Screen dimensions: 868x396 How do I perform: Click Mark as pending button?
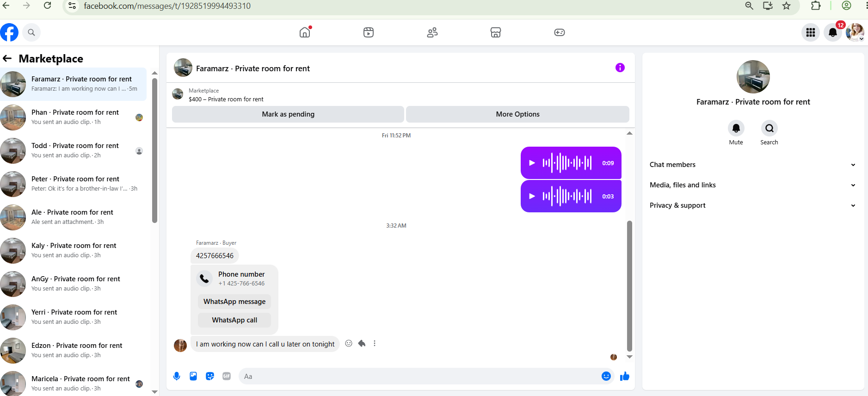point(288,114)
